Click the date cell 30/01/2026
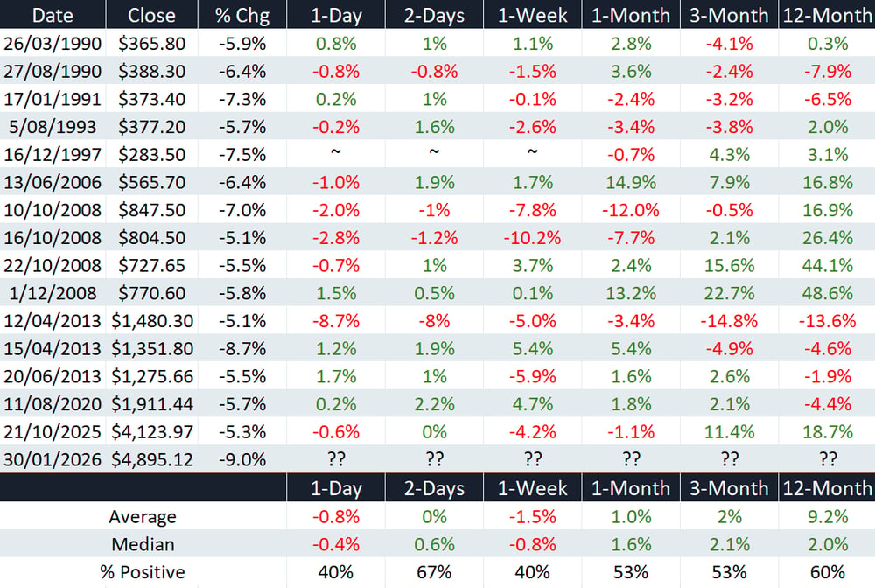This screenshot has height=588, width=875. point(52,459)
